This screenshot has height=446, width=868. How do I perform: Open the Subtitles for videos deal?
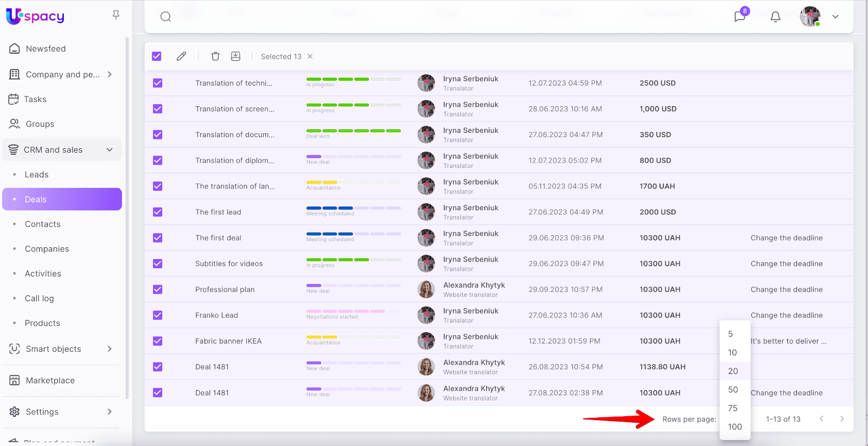(229, 264)
